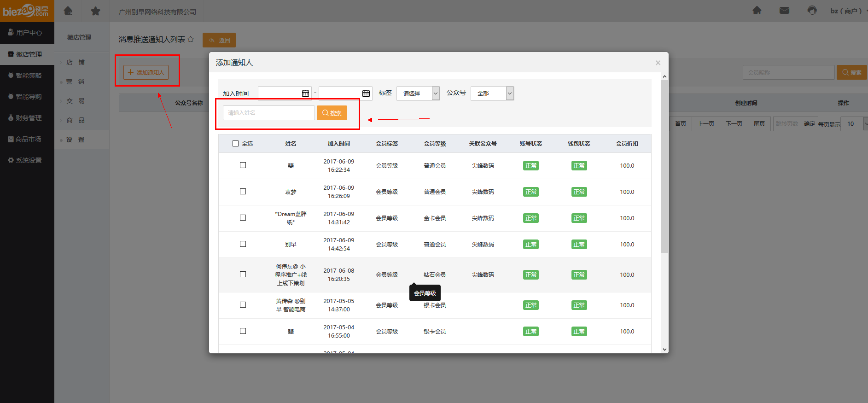This screenshot has width=868, height=403.
Task: Open the 标签 请选择 dropdown
Action: click(x=418, y=93)
